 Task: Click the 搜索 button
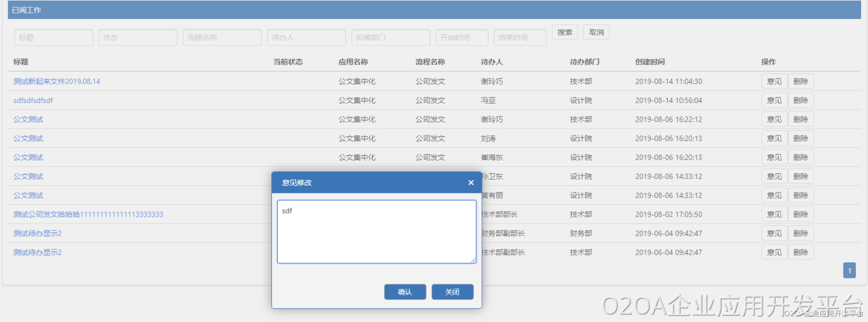pyautogui.click(x=565, y=32)
